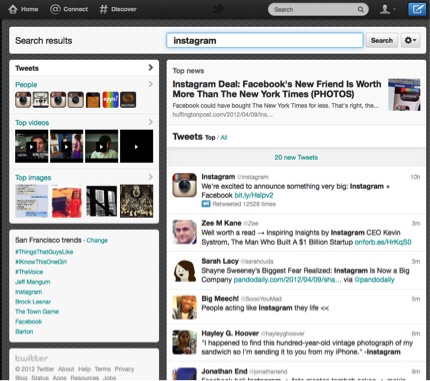The image size is (430, 381).
Task: Play the third top video
Action: (x=102, y=146)
